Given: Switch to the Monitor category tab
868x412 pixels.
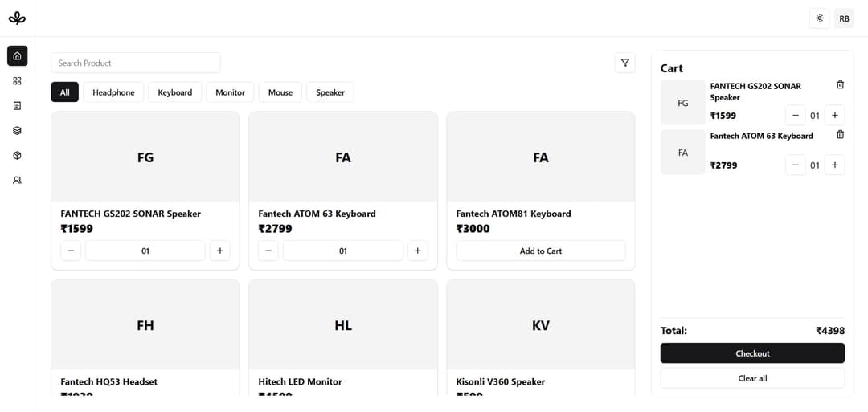Looking at the screenshot, I should 230,92.
